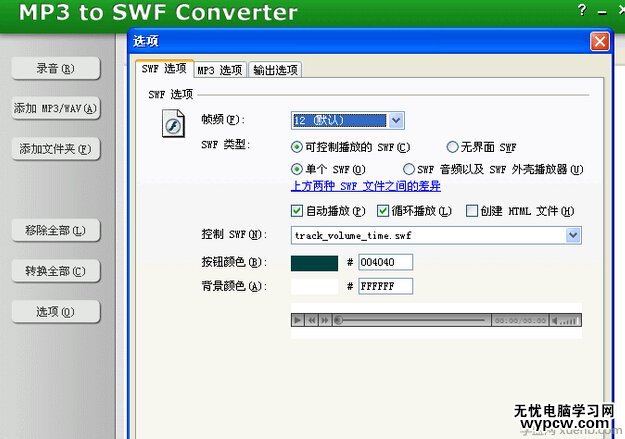Screen dimensions: 625x439
Task: Click the volume bars in preview player
Action: (x=569, y=321)
